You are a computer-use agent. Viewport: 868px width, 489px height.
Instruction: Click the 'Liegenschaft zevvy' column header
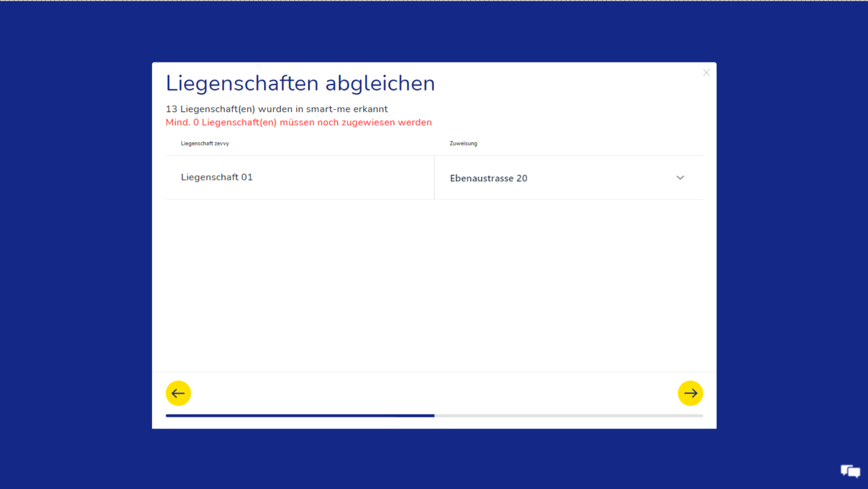click(205, 143)
